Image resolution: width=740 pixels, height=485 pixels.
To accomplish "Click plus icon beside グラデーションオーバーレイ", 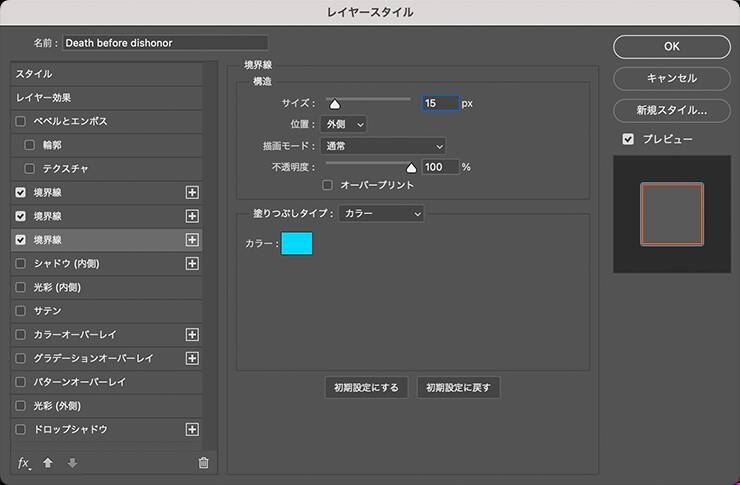I will click(x=193, y=358).
